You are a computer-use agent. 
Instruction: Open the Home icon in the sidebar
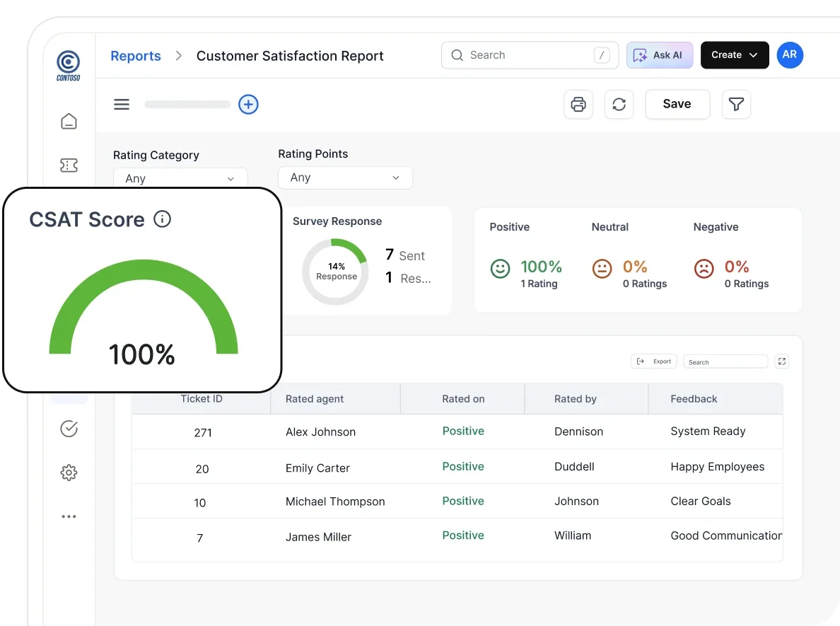pos(69,121)
